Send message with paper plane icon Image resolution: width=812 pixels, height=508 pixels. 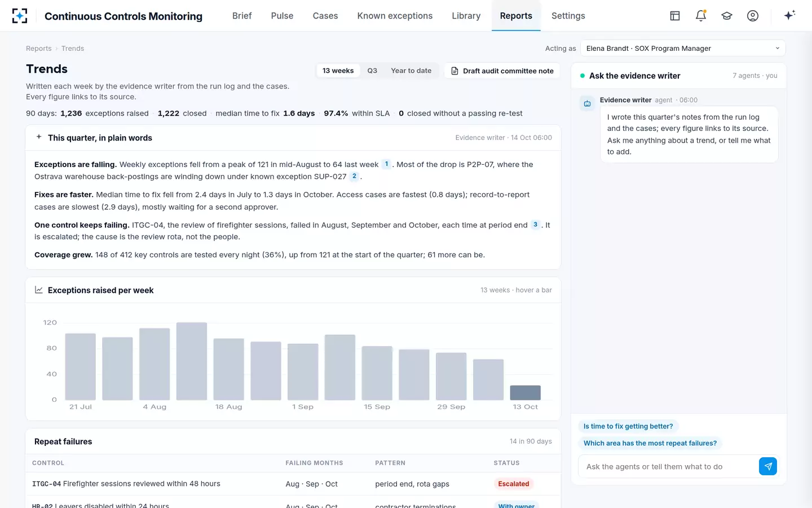(768, 466)
